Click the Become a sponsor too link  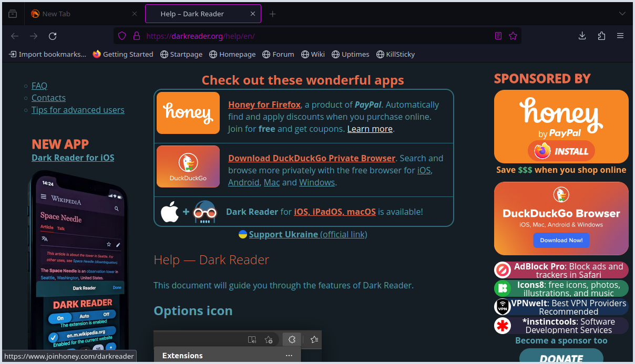click(x=561, y=340)
